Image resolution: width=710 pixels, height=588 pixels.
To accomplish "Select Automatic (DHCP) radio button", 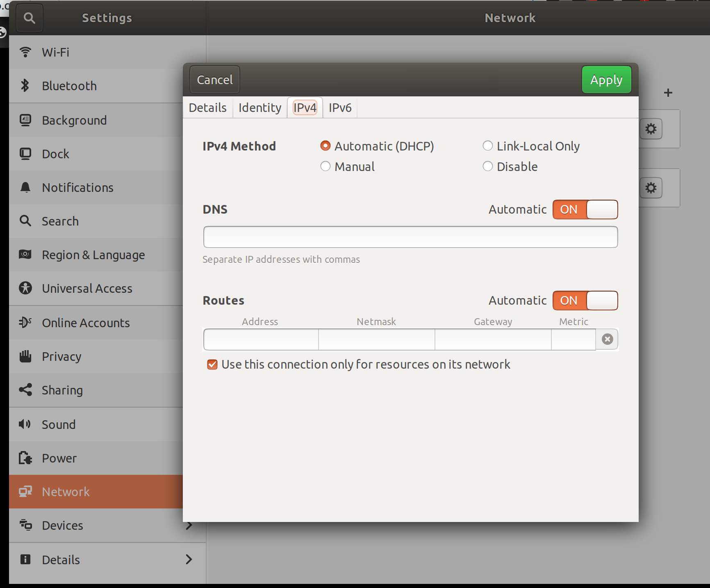I will pos(325,146).
